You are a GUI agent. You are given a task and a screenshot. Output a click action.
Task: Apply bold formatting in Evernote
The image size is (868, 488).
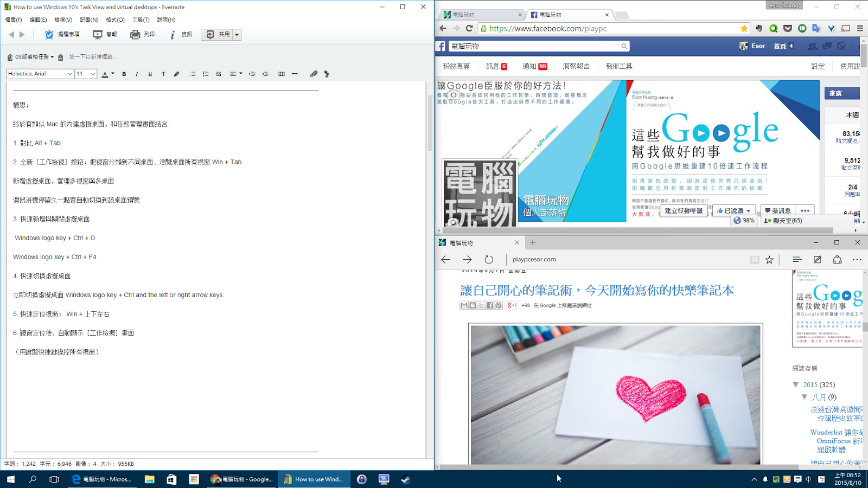(x=124, y=74)
